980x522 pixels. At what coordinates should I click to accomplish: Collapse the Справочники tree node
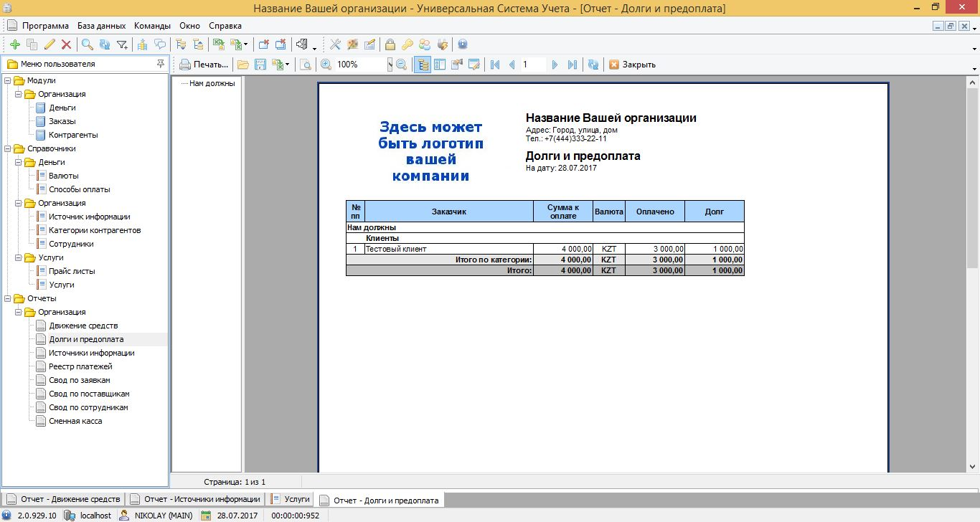coord(8,148)
